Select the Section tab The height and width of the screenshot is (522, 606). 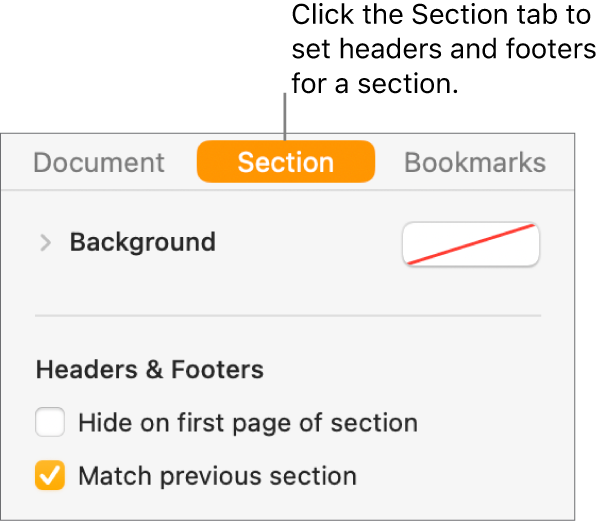click(x=285, y=163)
